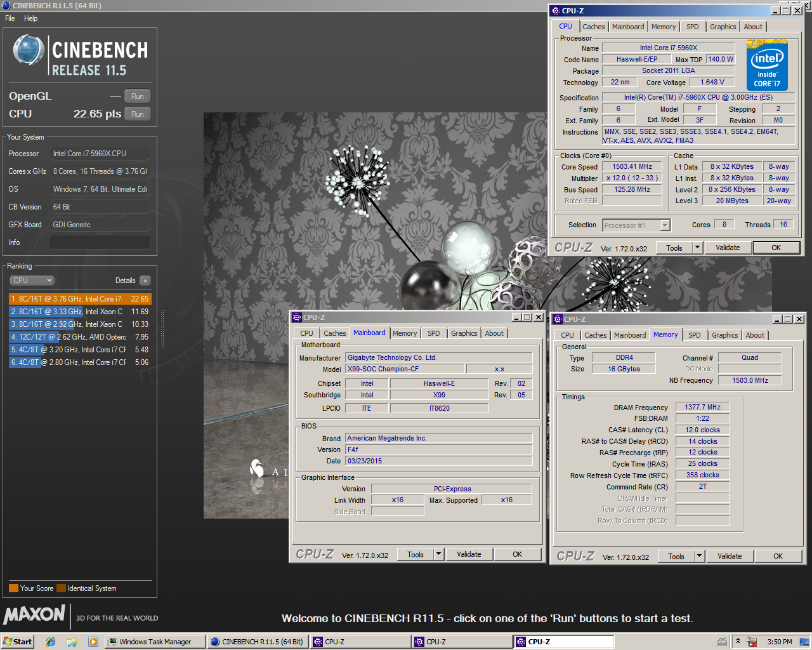Click About tab in Memory CPU-Z window
812x650 pixels.
point(755,335)
